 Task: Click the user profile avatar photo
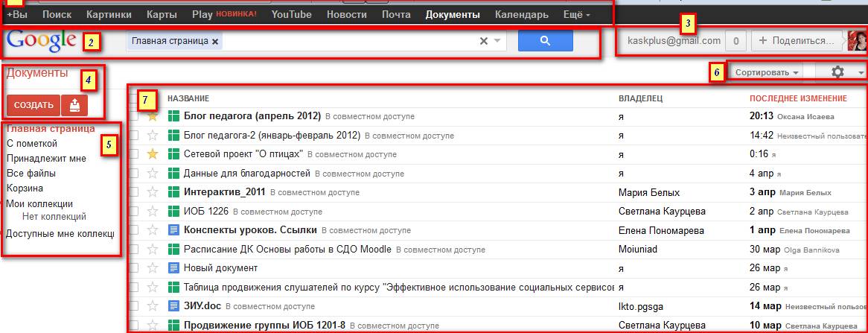[858, 40]
